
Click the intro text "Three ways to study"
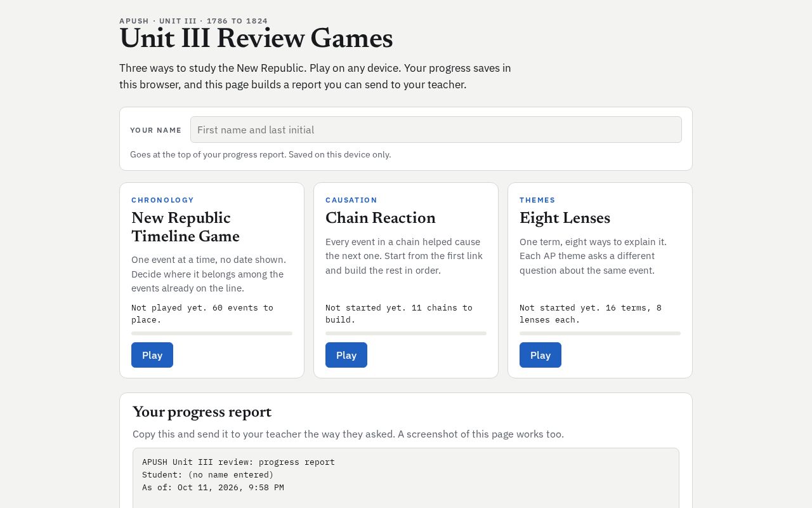coord(315,76)
